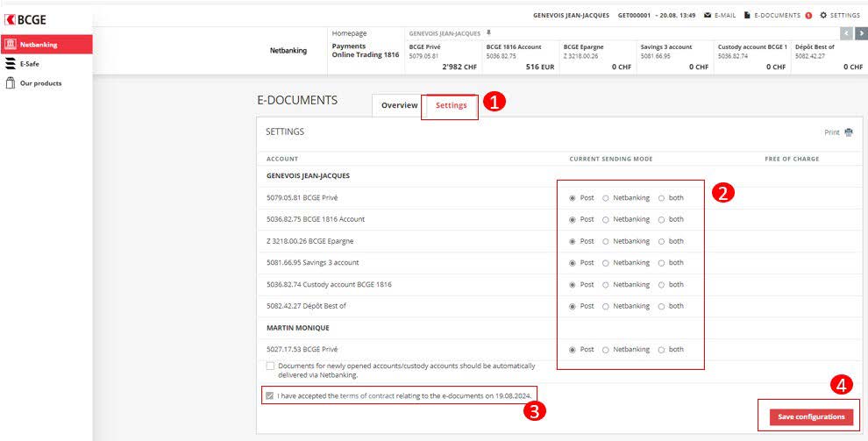
Task: Click the Our products bag icon
Action: point(10,83)
